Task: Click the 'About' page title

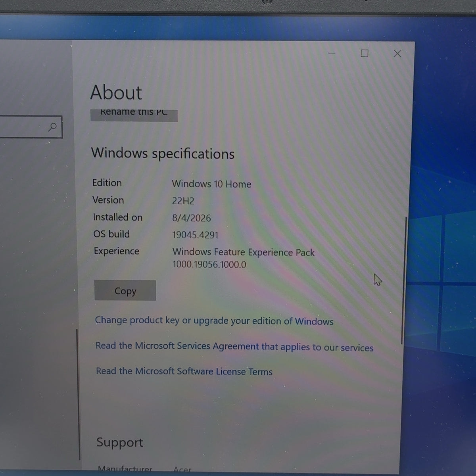Action: (x=116, y=92)
